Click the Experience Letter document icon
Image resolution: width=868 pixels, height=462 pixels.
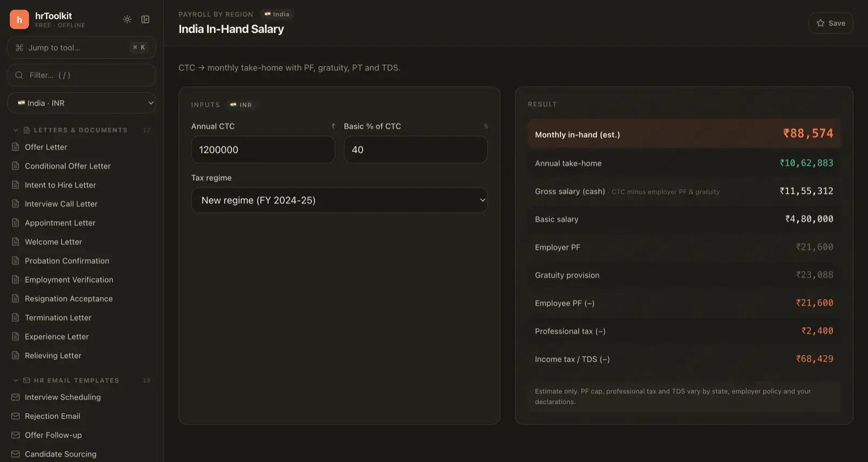[16, 337]
